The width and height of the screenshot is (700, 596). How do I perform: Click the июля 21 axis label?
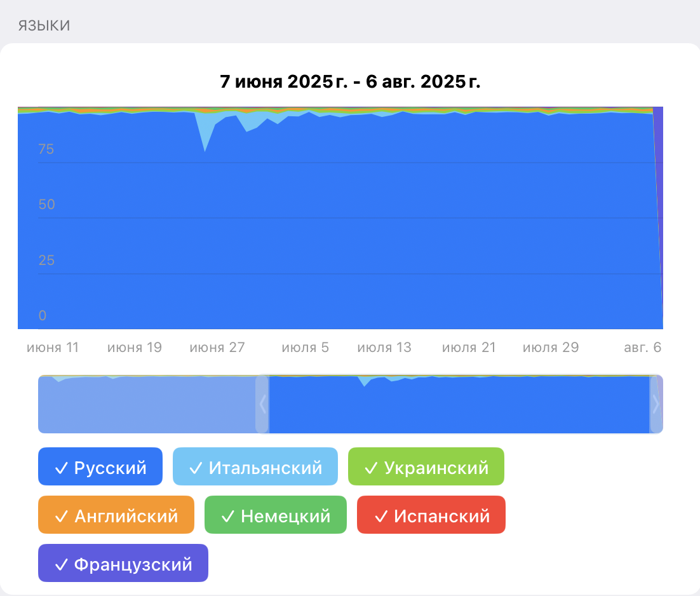(469, 348)
